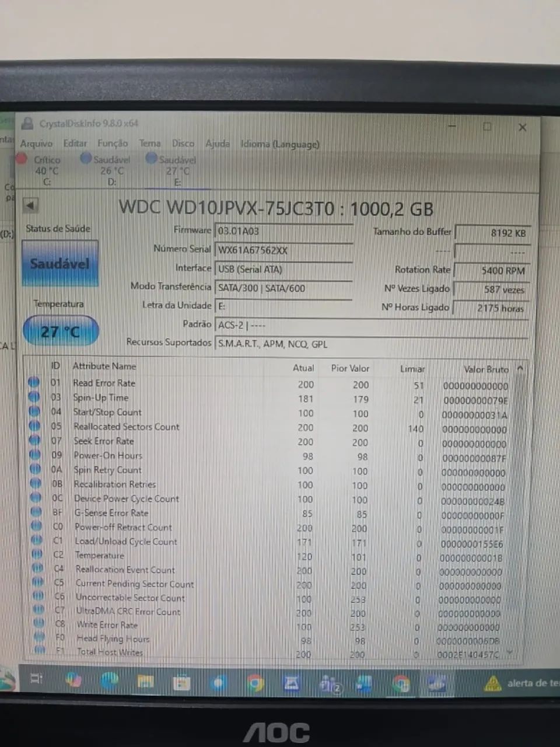The image size is (560, 747).
Task: Click status icon of Current Pending Sector Count row
Action: [38, 582]
